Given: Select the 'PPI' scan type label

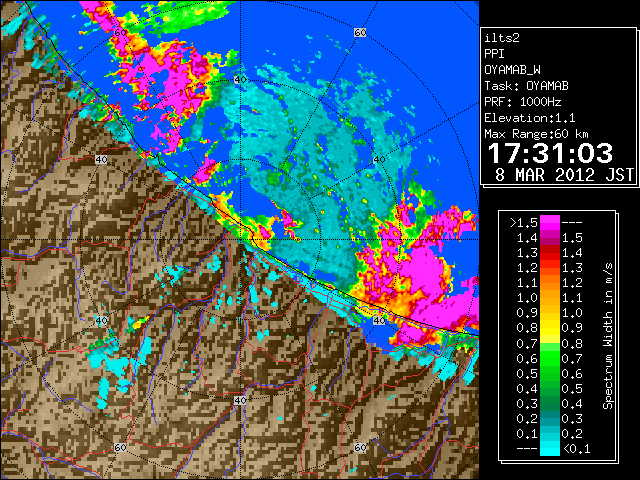Looking at the screenshot, I should pyautogui.click(x=494, y=54).
